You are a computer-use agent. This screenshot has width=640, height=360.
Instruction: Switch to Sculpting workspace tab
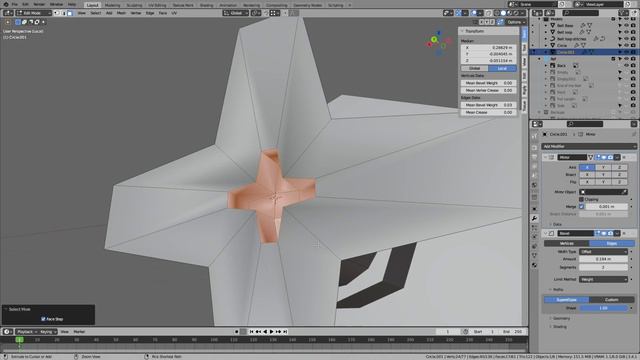pyautogui.click(x=134, y=5)
